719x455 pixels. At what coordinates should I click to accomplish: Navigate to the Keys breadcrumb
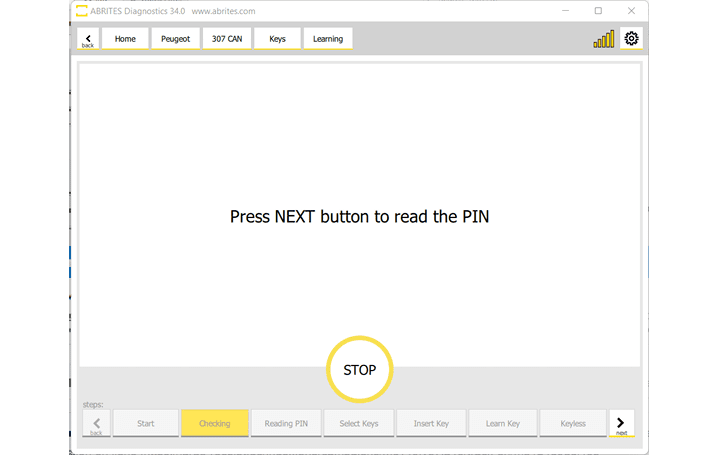(277, 39)
